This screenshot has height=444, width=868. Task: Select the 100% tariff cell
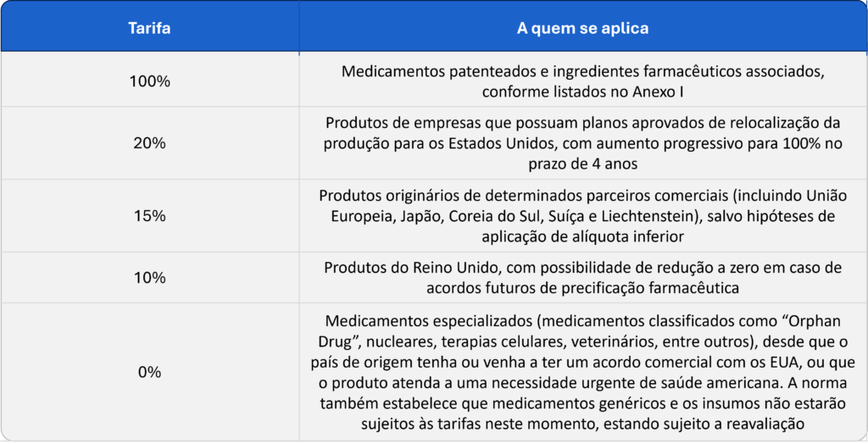click(x=149, y=80)
